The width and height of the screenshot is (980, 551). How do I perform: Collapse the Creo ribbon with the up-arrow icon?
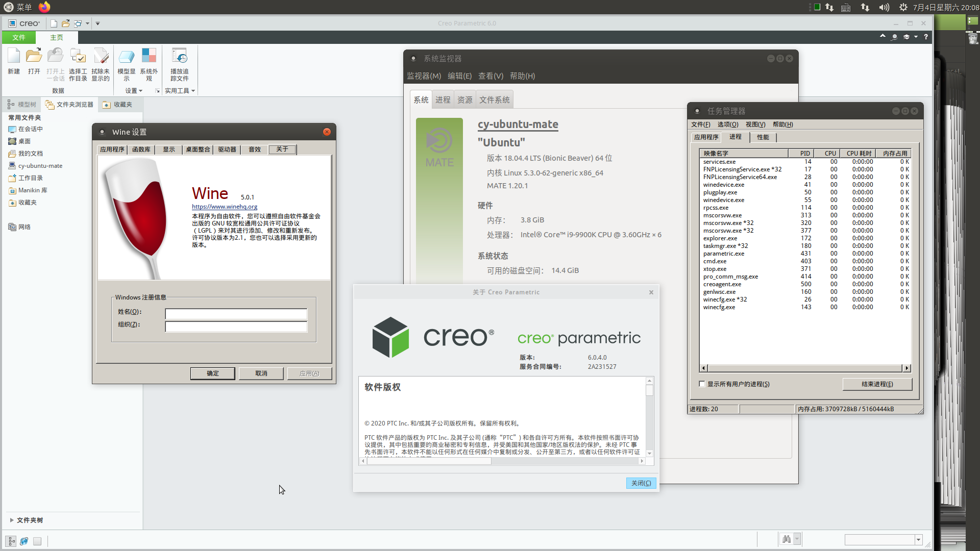[x=883, y=36]
